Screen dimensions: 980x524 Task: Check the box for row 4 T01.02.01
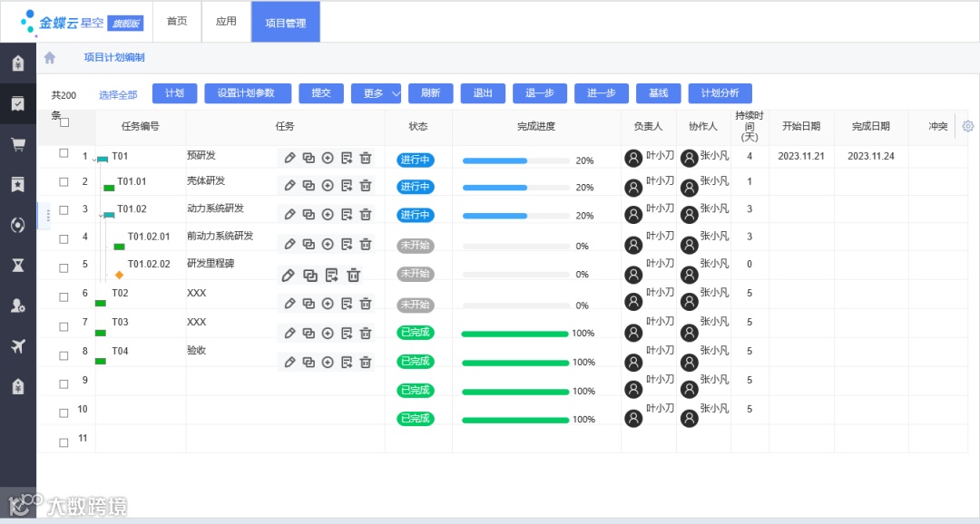pos(64,239)
